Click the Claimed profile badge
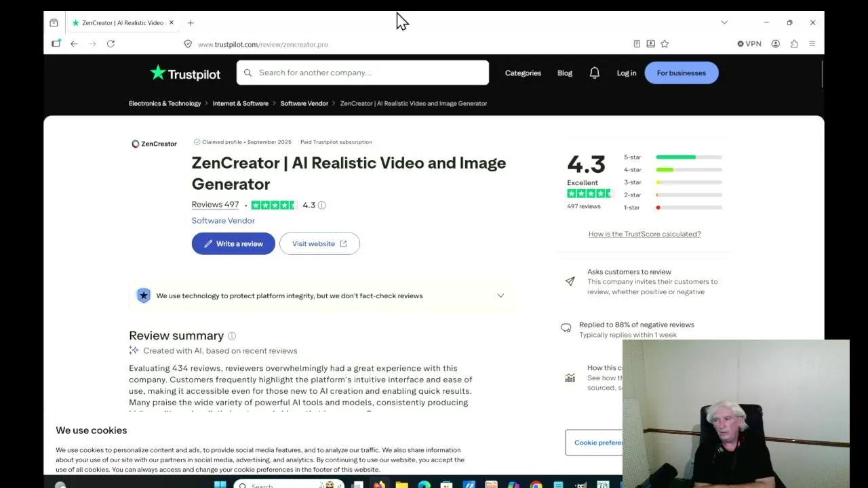 pos(242,142)
